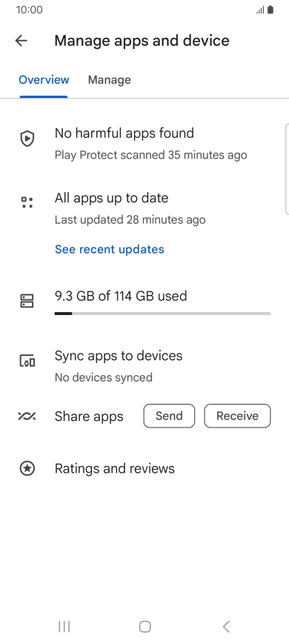Open See recent updates link

(110, 249)
